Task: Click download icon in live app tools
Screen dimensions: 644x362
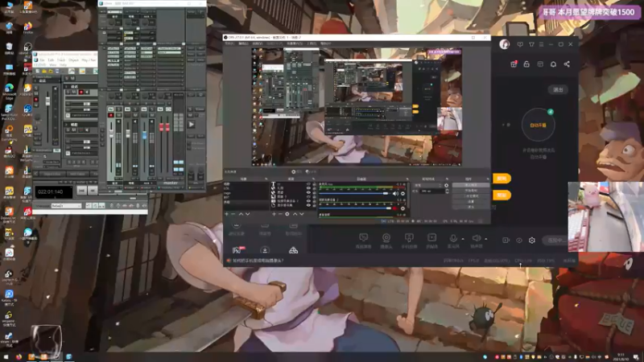Action: point(265,250)
